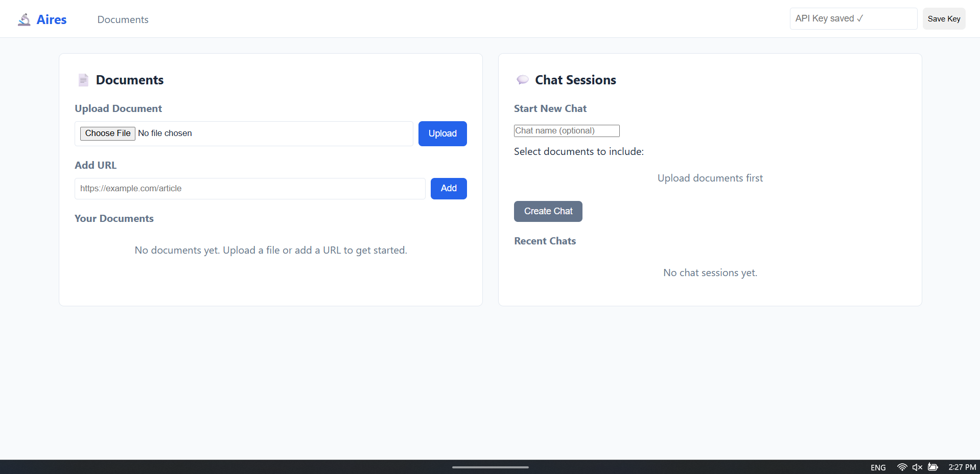Click the blue Add button

448,189
